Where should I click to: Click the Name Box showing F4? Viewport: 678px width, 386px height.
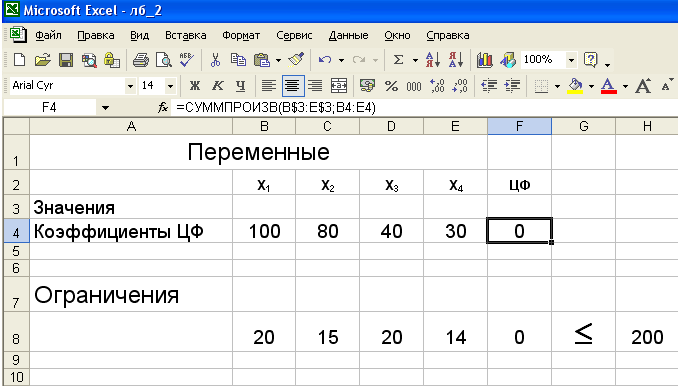click(x=49, y=108)
